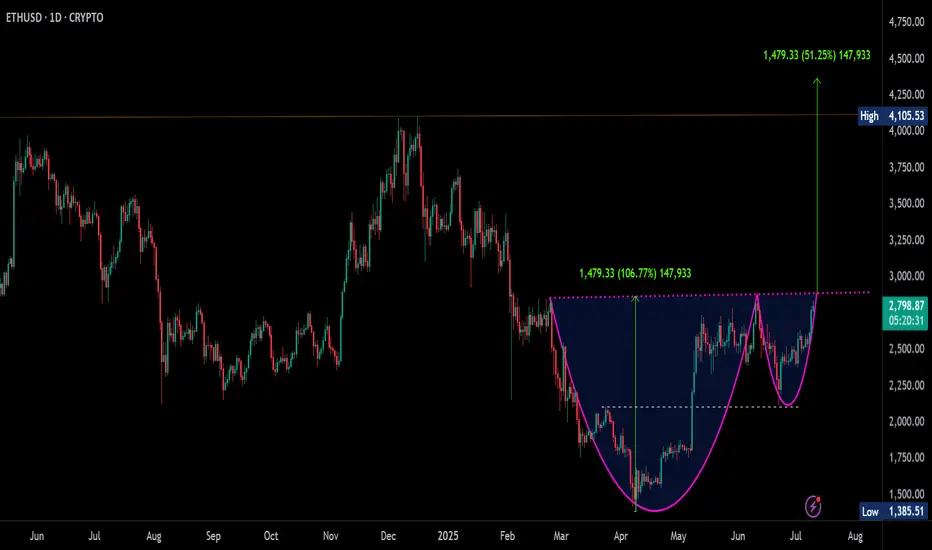Click the lightning bolt flash icon
Viewport: 932px width, 550px height.
click(813, 507)
